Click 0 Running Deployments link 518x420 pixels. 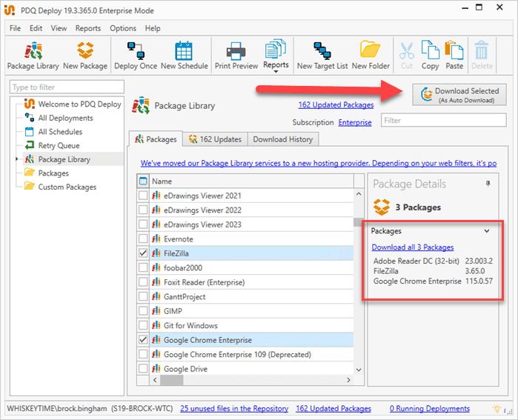point(430,409)
